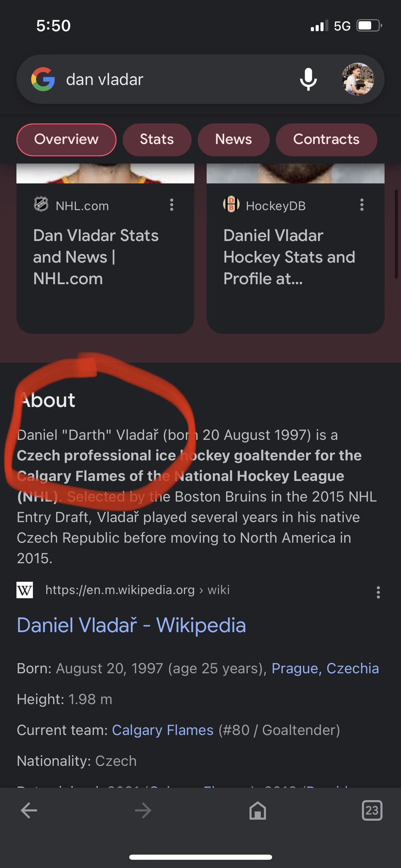Open the Dan Vladar Stats NHL.com card
The height and width of the screenshot is (868, 401).
coord(105,257)
